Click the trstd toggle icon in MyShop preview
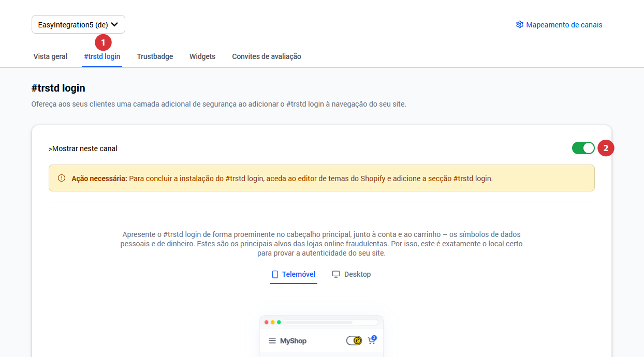The width and height of the screenshot is (644, 357). click(x=354, y=340)
